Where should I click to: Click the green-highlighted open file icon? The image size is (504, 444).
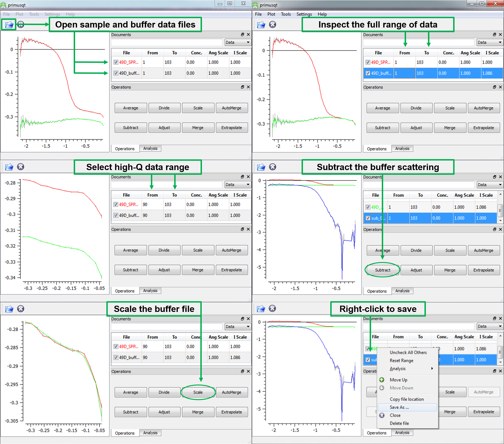click(x=9, y=25)
